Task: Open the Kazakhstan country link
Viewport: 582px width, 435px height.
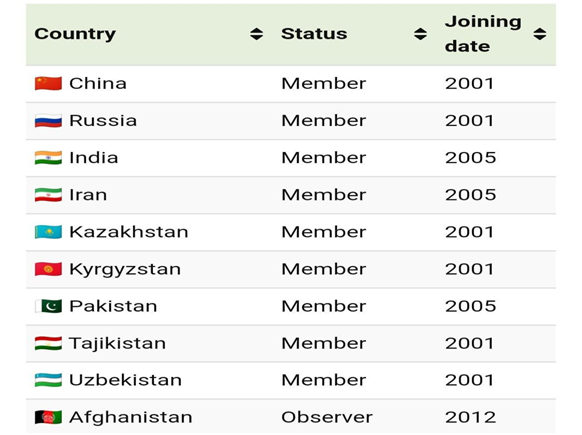Action: point(129,232)
